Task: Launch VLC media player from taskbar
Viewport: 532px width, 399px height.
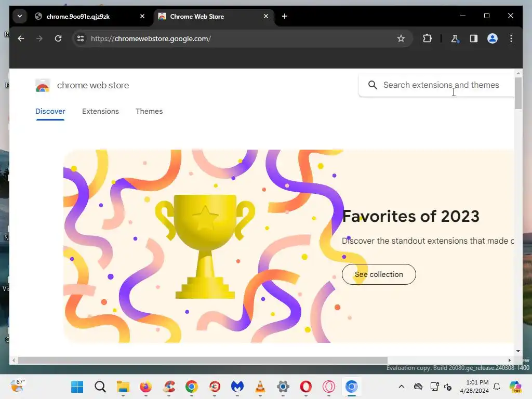Action: point(260,387)
